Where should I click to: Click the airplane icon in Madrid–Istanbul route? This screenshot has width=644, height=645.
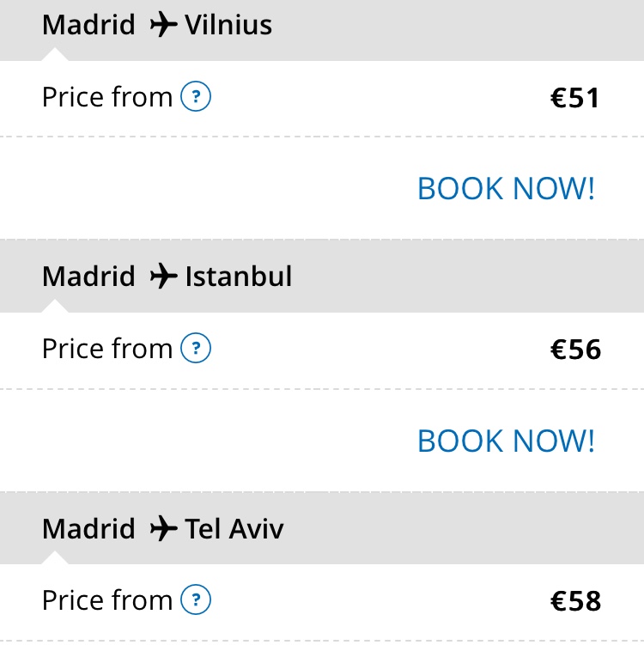(x=162, y=277)
